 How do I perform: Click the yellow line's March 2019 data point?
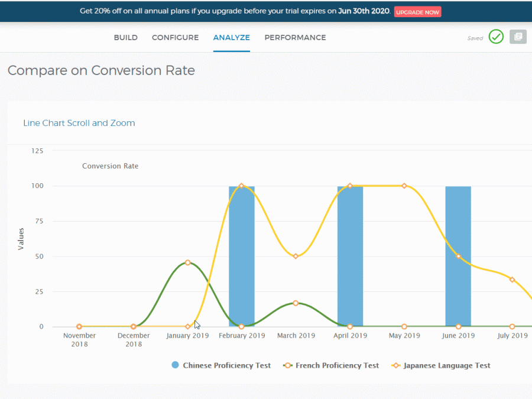pyautogui.click(x=296, y=256)
